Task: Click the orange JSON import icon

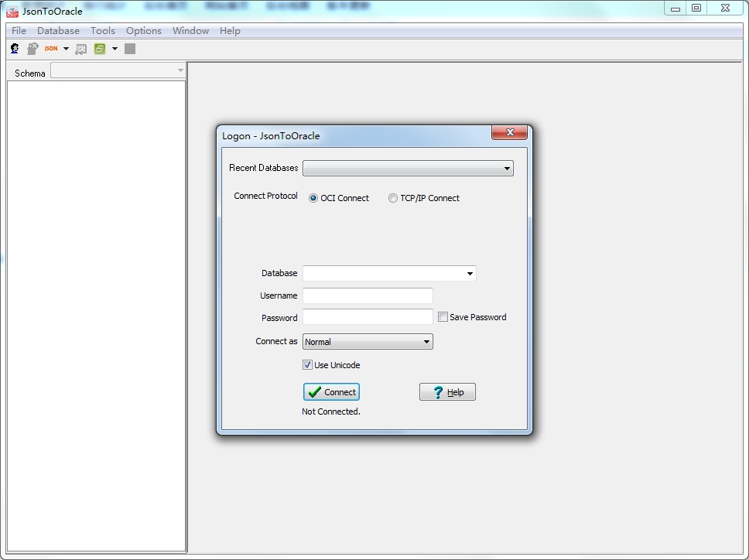Action: point(51,49)
